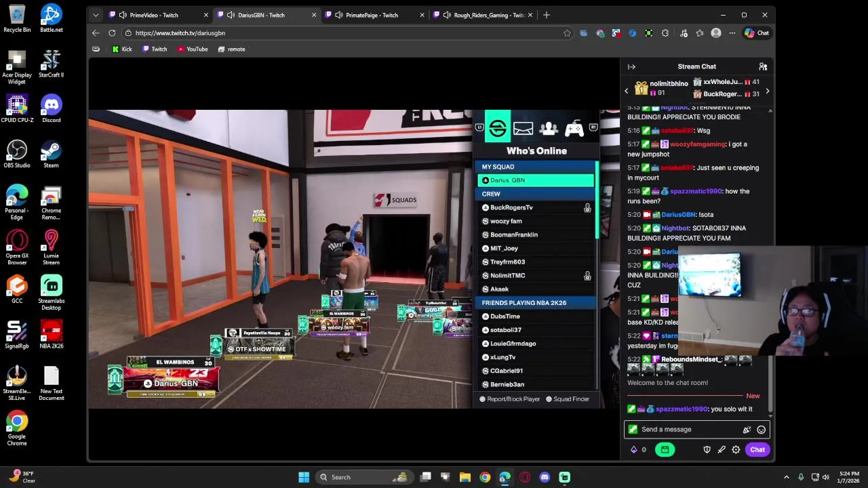Open the browser Favorites list icon
Screen dimensions: 868x488
click(700, 33)
